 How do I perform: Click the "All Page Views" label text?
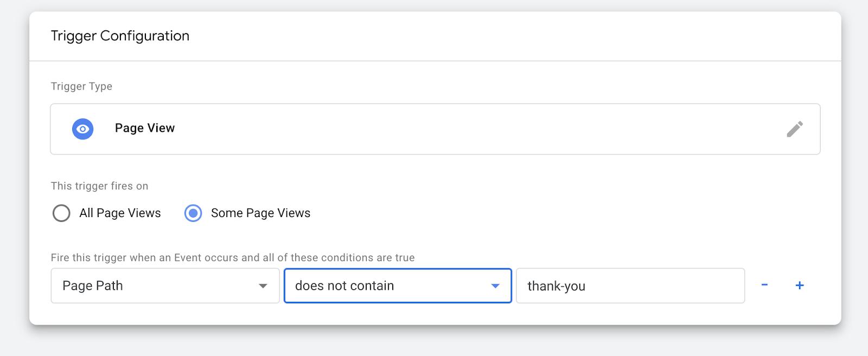click(120, 213)
